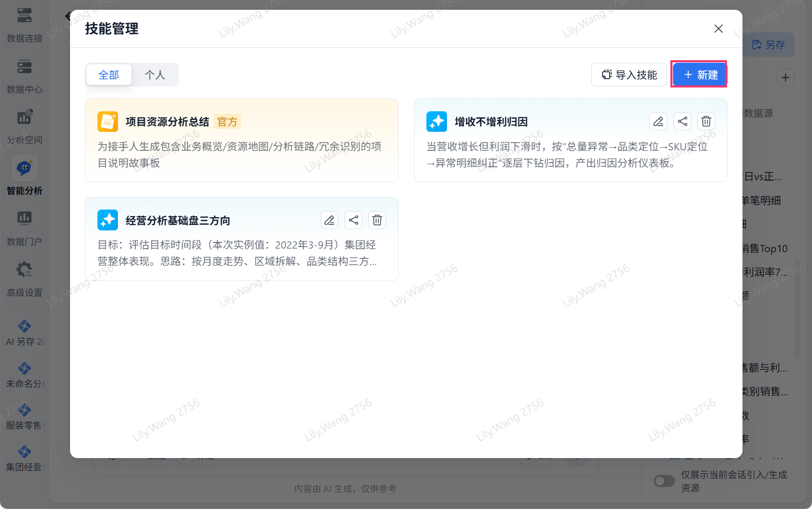The width and height of the screenshot is (812, 509).
Task: Click the 经营分析基础盘三方向 description text
Action: point(237,253)
